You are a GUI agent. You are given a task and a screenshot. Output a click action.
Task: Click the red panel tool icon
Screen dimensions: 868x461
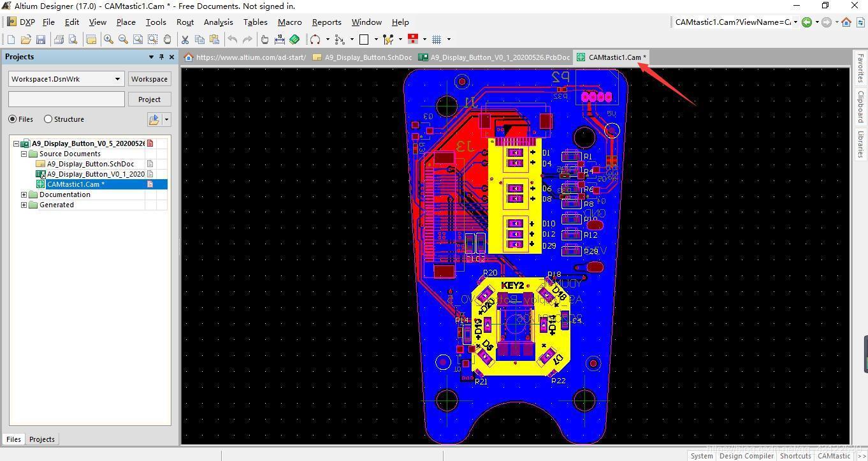point(412,40)
